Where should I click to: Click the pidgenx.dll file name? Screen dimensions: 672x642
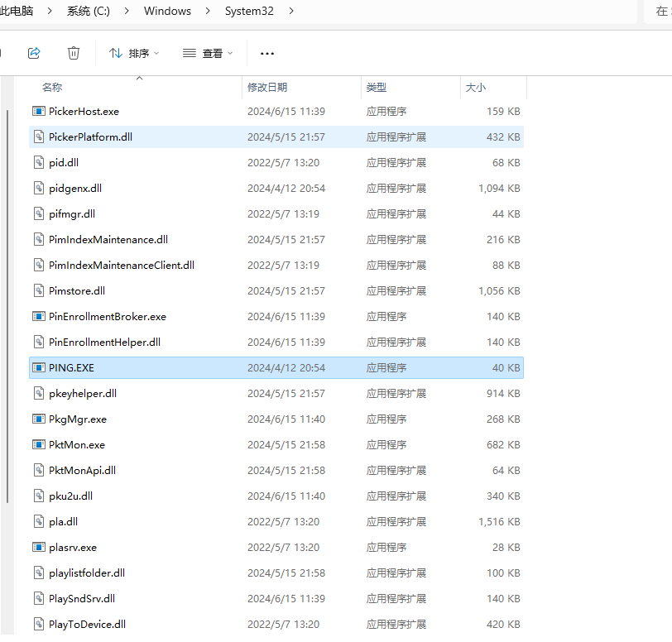(x=75, y=188)
